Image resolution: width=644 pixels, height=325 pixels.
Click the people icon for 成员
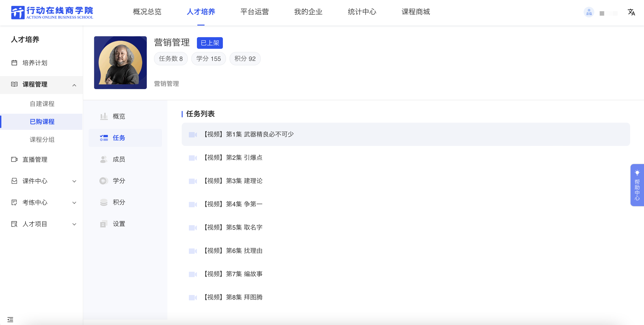coord(104,159)
